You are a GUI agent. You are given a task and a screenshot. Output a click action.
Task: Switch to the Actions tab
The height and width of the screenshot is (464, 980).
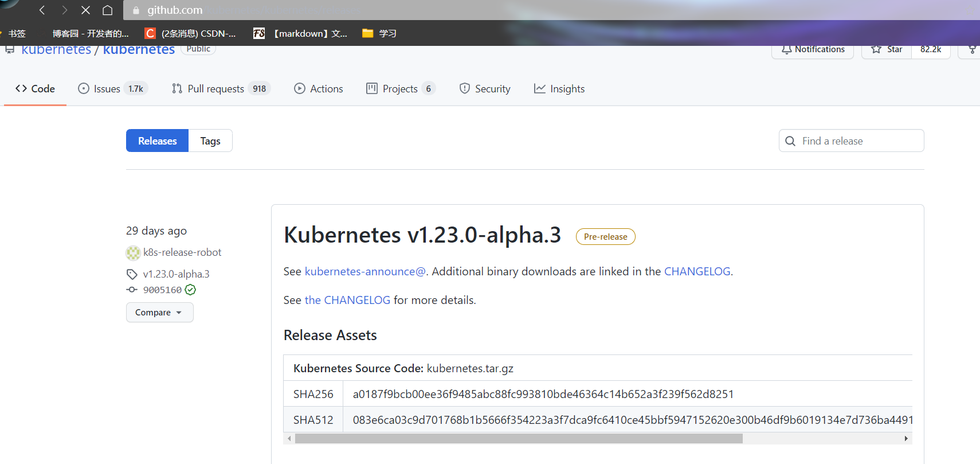319,88
